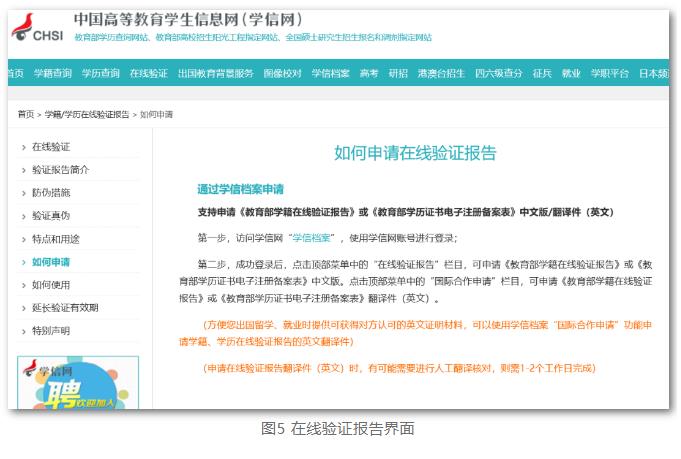Click the chevron beside 特点和用途
The height and width of the screenshot is (459, 681).
point(23,240)
